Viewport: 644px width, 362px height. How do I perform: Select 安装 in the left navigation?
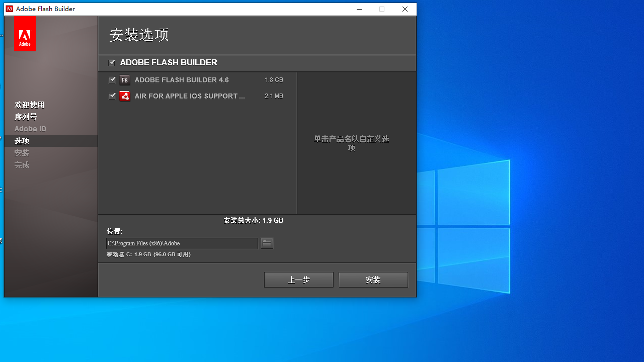(22, 153)
